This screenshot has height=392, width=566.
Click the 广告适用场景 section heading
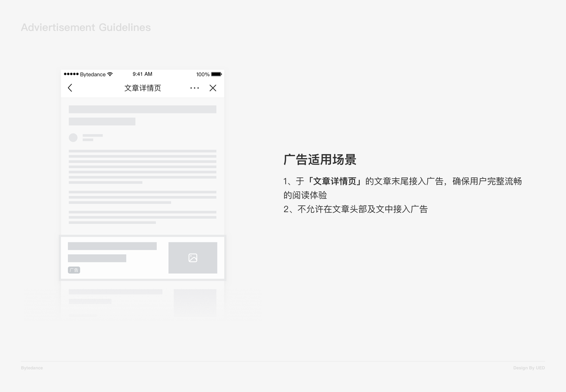tap(319, 160)
